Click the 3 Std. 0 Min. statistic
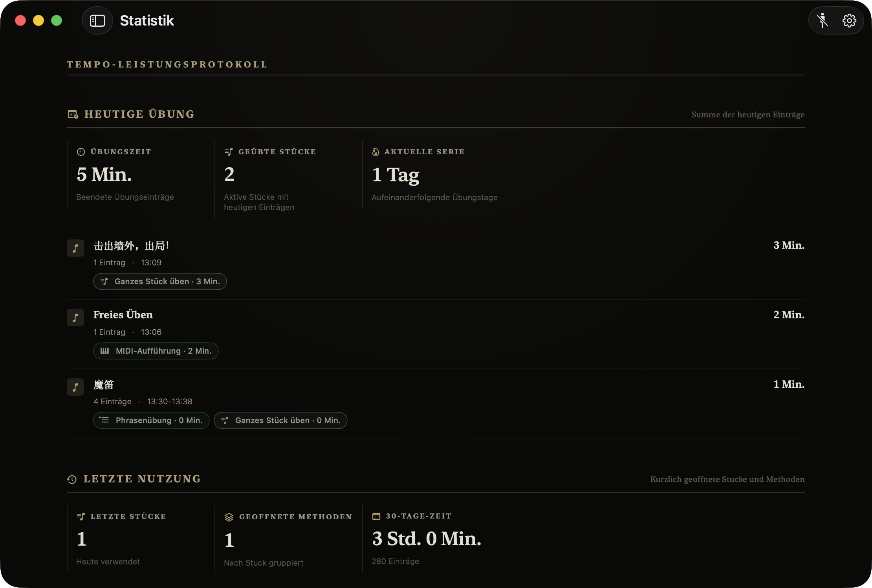Viewport: 872px width, 588px height. [x=427, y=539]
